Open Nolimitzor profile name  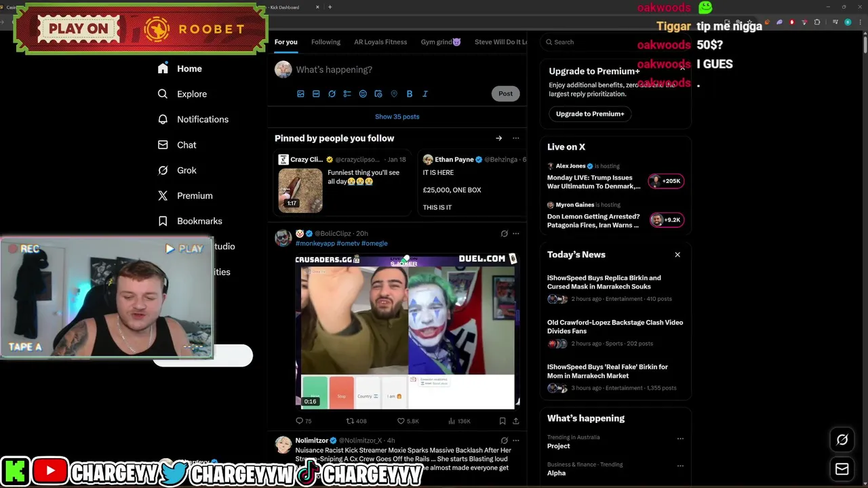(x=311, y=441)
